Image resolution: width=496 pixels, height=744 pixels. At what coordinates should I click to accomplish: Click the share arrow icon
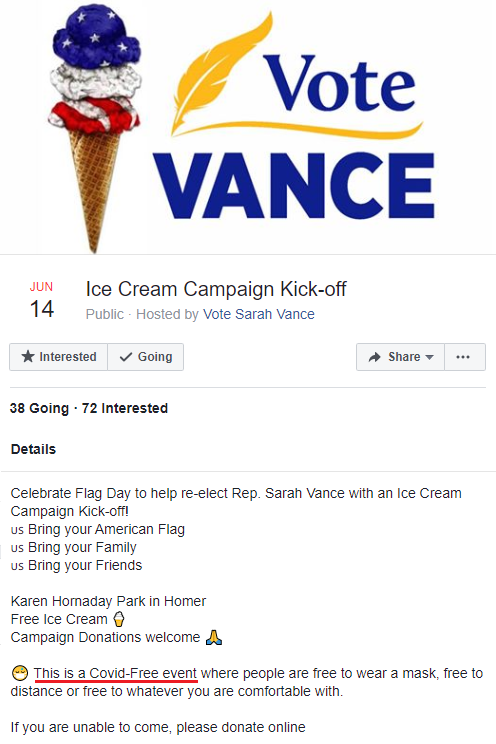374,357
